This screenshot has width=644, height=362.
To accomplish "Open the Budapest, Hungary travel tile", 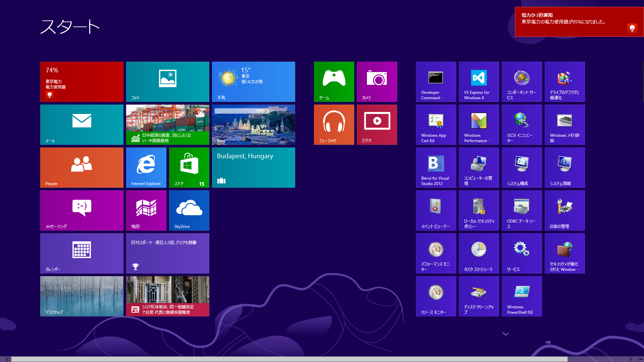I will click(253, 167).
